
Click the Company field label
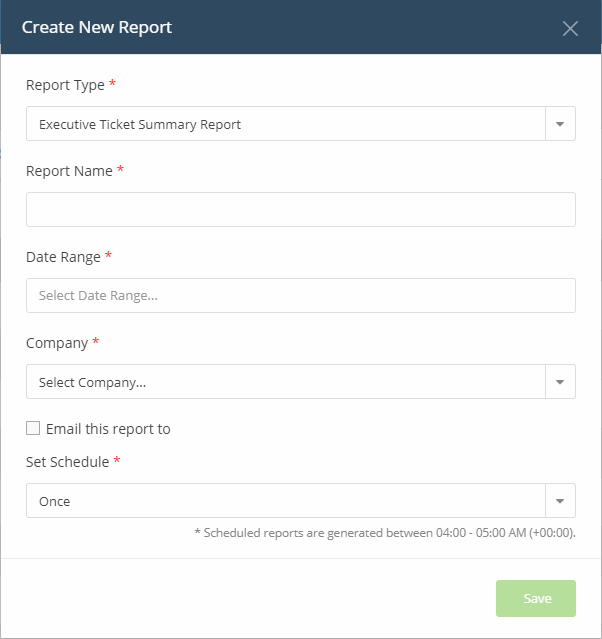(x=57, y=343)
